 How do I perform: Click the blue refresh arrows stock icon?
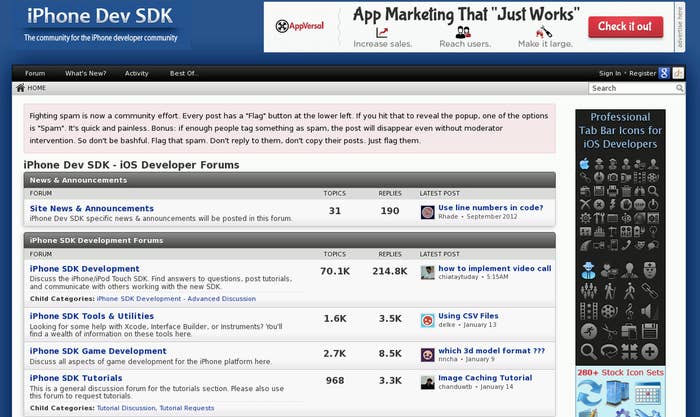point(589,393)
